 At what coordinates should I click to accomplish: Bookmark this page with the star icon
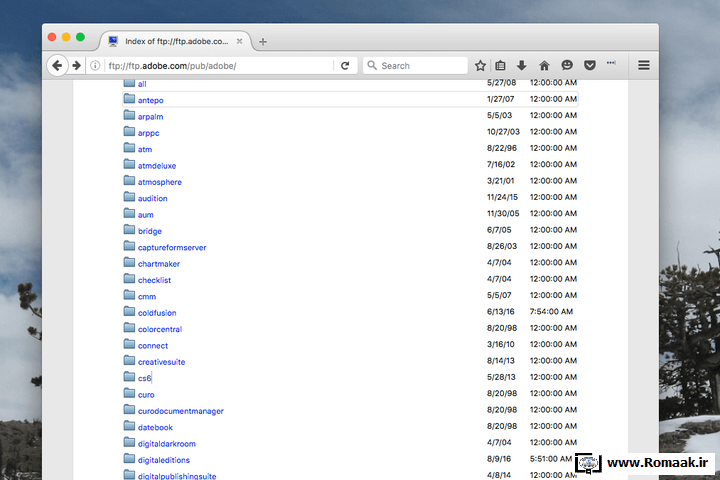480,66
